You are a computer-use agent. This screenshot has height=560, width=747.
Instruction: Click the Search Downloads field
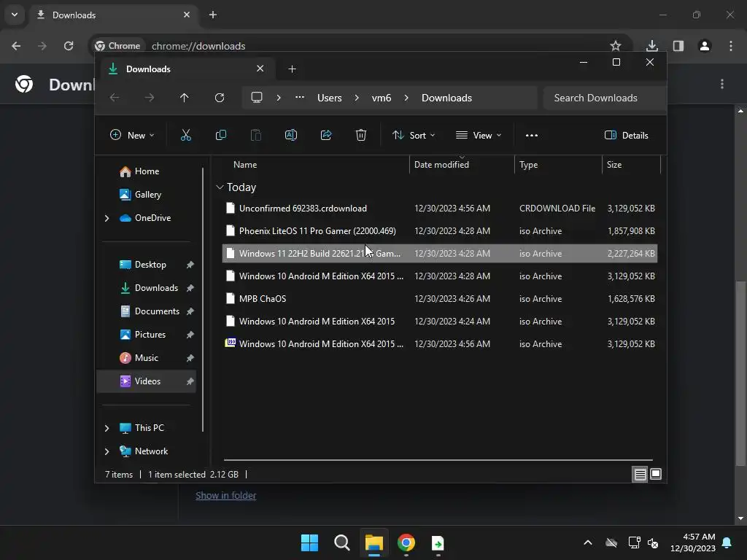[604, 98]
